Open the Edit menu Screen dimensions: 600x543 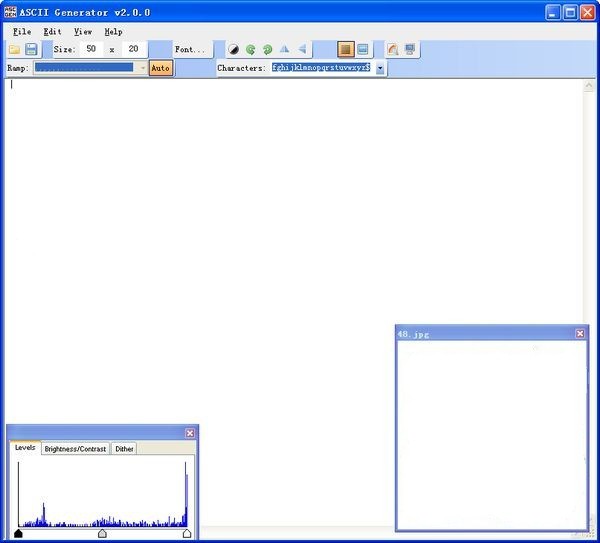point(52,32)
